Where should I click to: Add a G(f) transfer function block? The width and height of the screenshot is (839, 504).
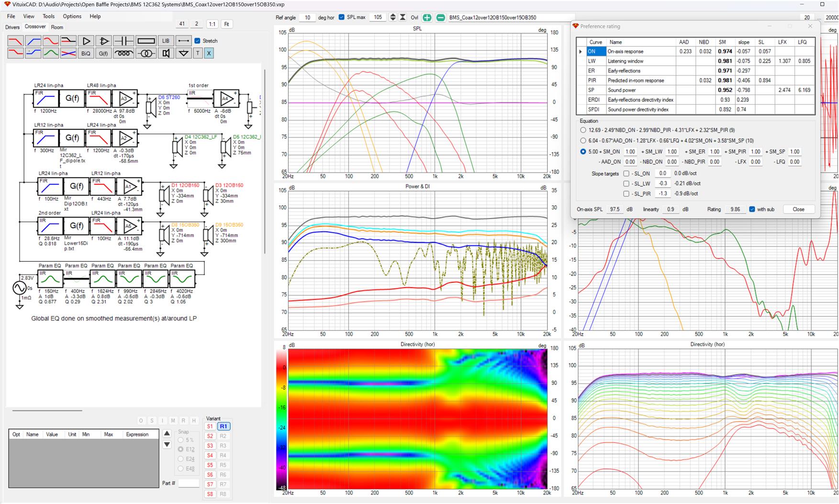pyautogui.click(x=104, y=53)
